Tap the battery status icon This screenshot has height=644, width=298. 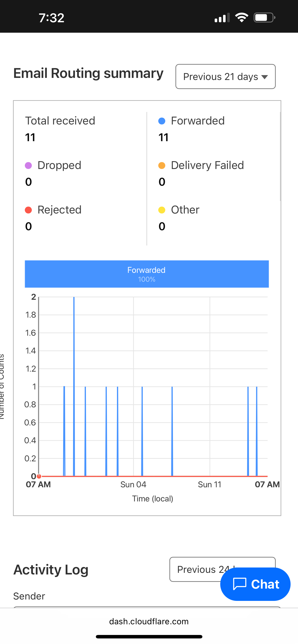(264, 17)
